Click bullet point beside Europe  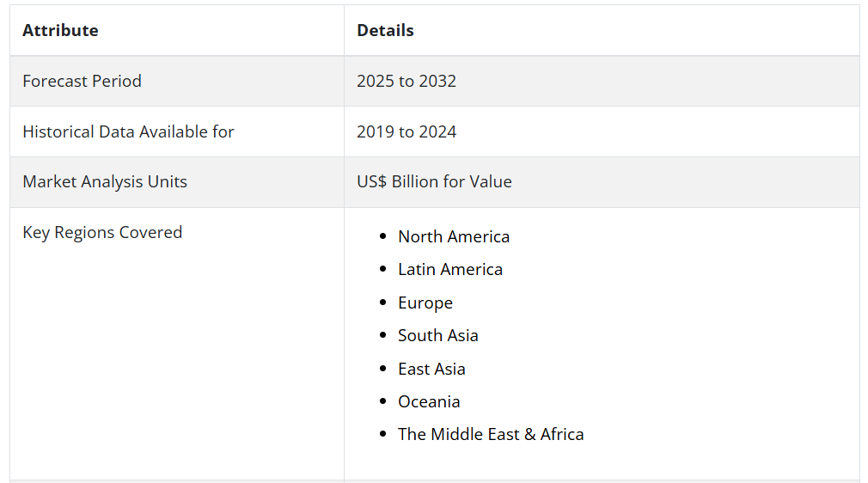tap(382, 303)
